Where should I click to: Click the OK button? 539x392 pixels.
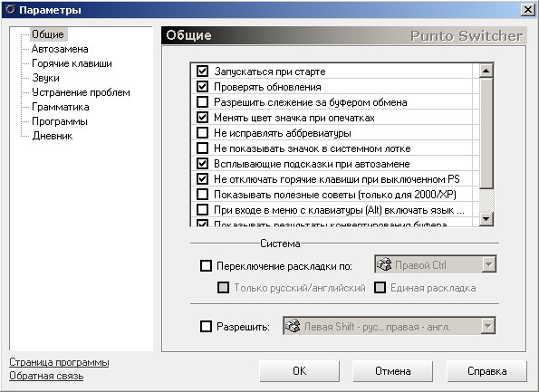300,371
